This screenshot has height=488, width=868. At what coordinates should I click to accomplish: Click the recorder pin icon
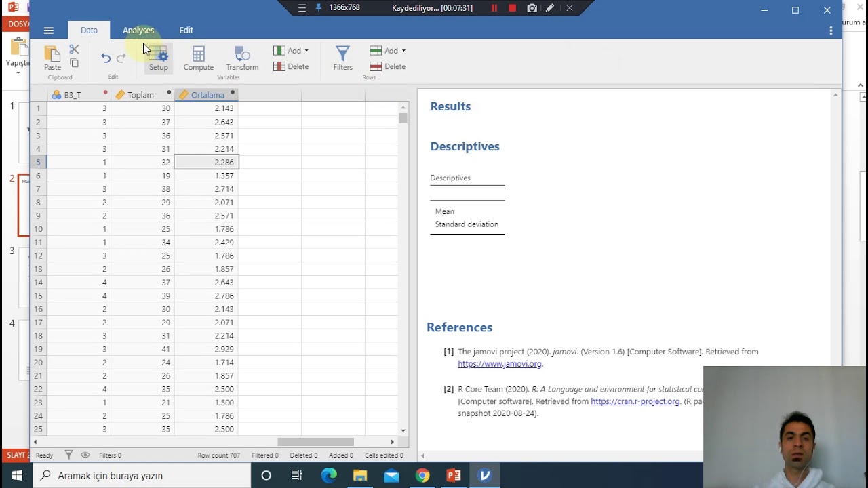[319, 8]
